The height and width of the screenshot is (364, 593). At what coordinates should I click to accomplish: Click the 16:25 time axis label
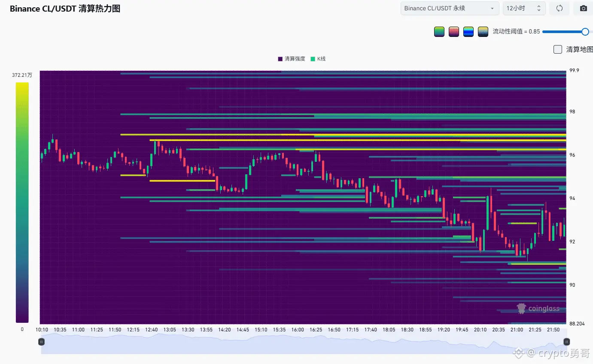pos(316,330)
